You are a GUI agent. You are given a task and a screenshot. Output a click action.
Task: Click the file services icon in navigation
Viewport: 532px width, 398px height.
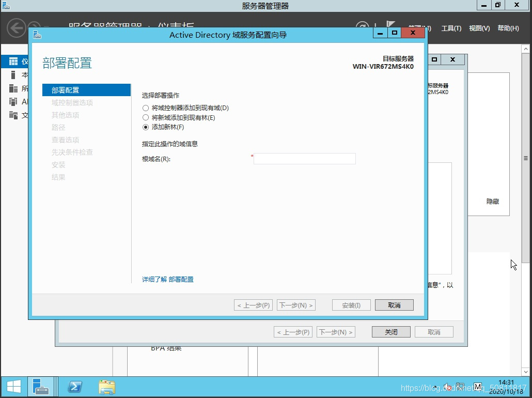(x=13, y=115)
